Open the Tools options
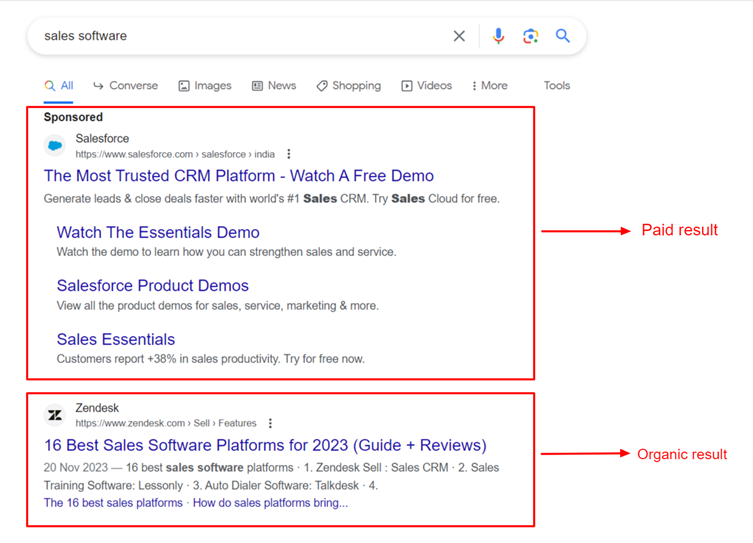This screenshot has height=543, width=753. 557,86
